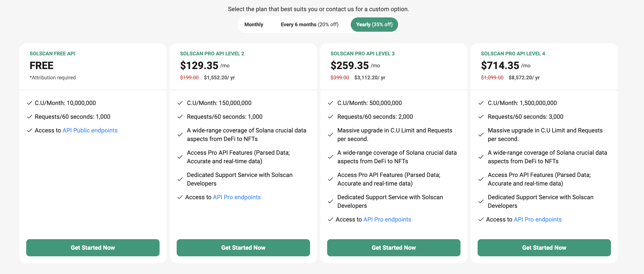The image size is (644, 274).
Task: Click checkmark beside Level 4 Access Pro API Features
Action: (481, 179)
